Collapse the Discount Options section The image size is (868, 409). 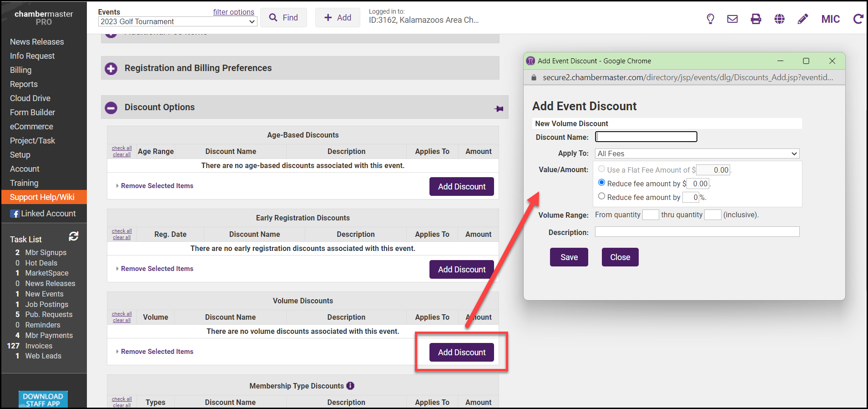pos(111,107)
